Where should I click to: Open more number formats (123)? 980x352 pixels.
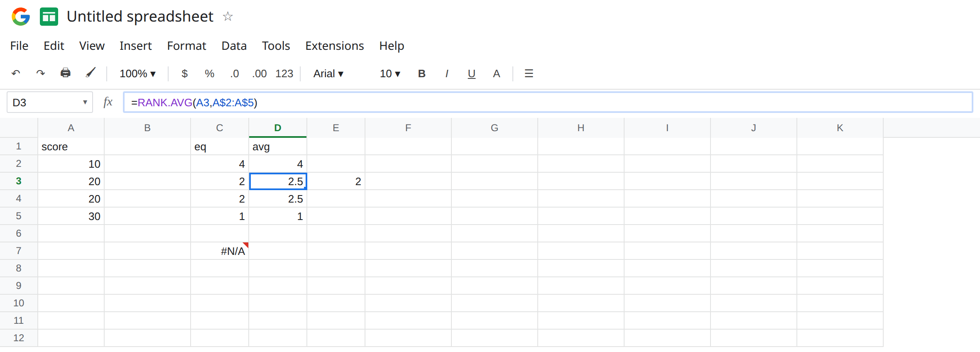284,73
